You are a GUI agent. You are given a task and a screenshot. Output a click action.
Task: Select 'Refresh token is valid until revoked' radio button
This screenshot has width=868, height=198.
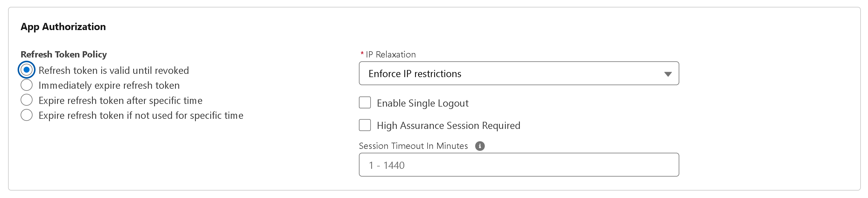point(27,70)
